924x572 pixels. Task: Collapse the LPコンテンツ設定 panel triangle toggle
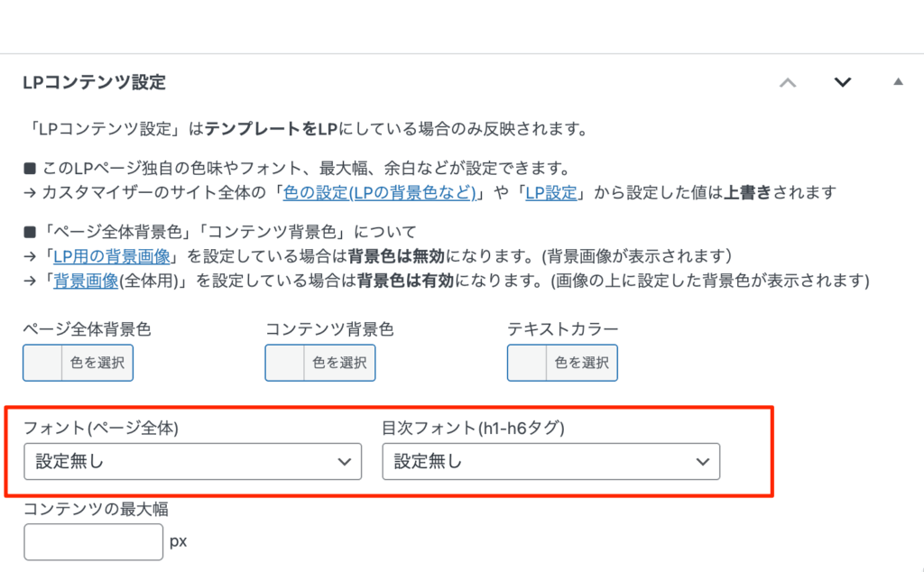(898, 82)
